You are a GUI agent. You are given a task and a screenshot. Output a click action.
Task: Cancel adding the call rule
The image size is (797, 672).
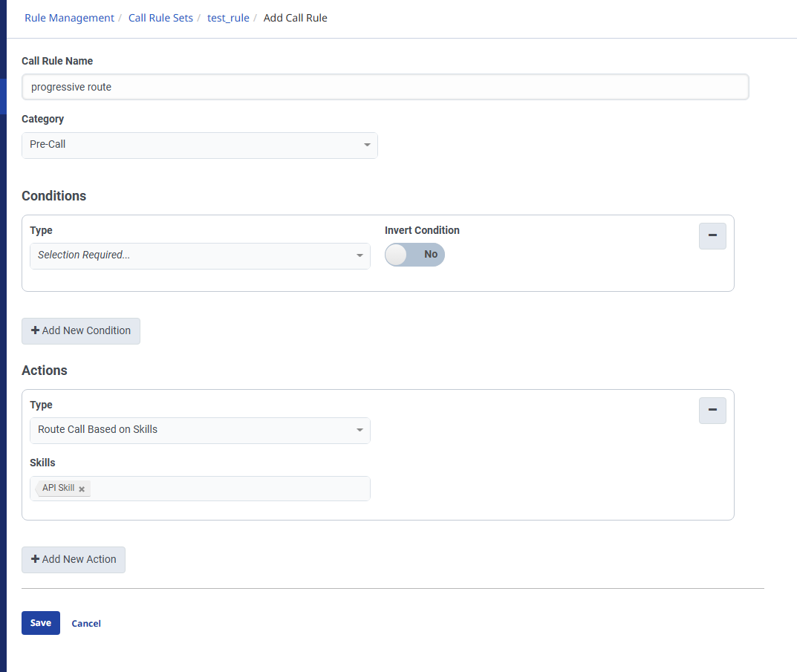coord(86,624)
